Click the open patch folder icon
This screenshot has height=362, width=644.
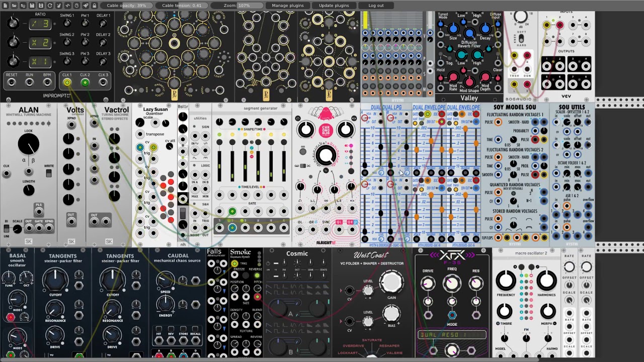14,6
